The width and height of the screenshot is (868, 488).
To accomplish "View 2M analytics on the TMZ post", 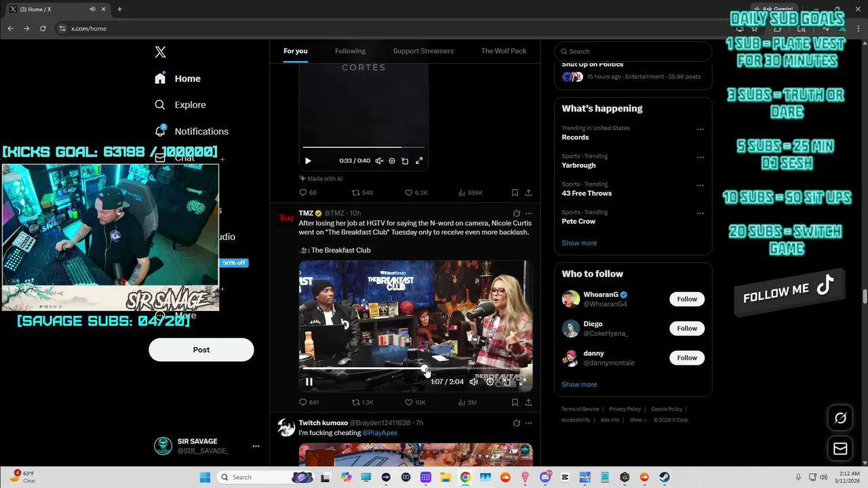I will click(467, 402).
